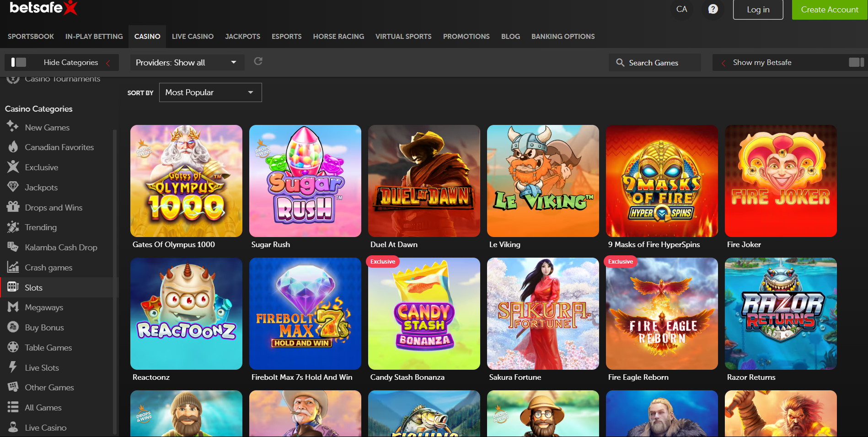This screenshot has height=437, width=868.
Task: Open the Reactoonz game thumbnail
Action: [x=186, y=313]
